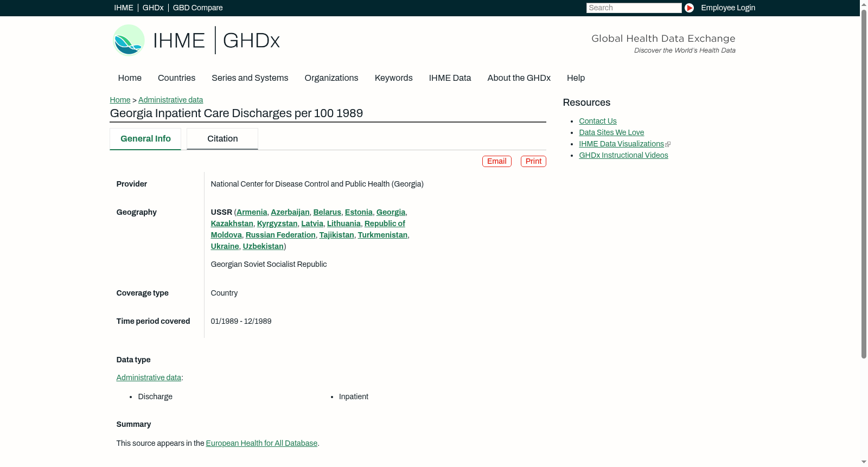
Task: Click the page title 'Georgia Inpatient Care Discharges per 100 1989'
Action: click(237, 113)
